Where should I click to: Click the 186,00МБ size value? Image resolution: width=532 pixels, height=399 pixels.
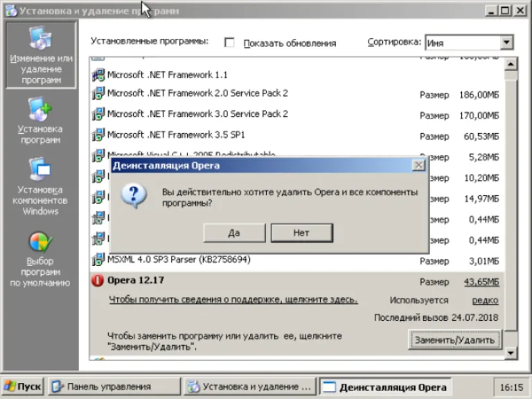coord(479,95)
